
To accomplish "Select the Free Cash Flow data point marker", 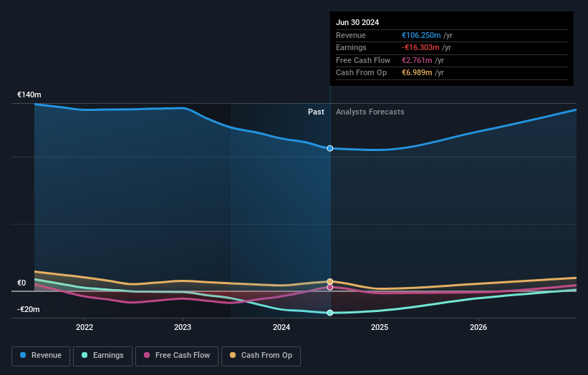I will pyautogui.click(x=330, y=288).
